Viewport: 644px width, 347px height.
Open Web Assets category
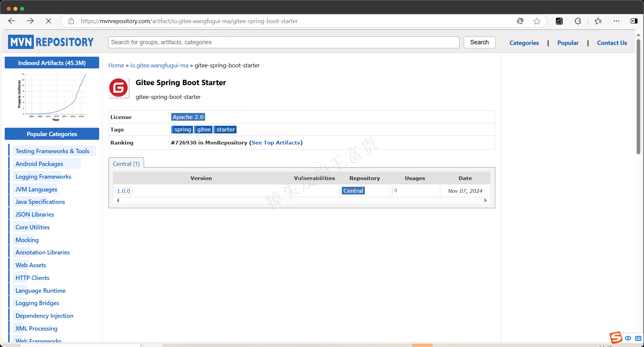pyautogui.click(x=31, y=265)
